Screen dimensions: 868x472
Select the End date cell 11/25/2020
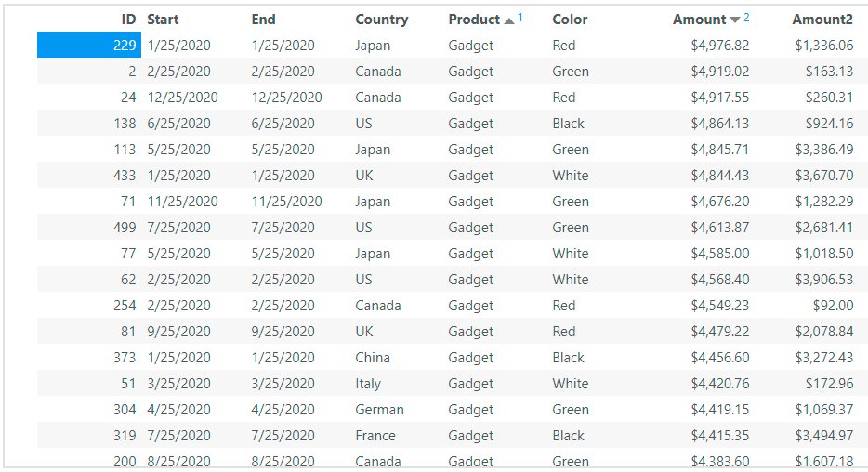pyautogui.click(x=287, y=202)
